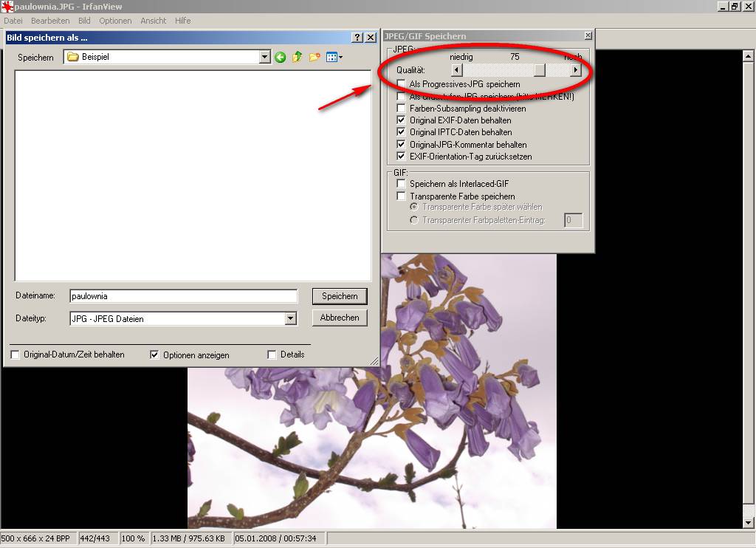Enable Als Progressives-JPG speichern checkbox
Screen dimensions: 756x548
(x=401, y=84)
